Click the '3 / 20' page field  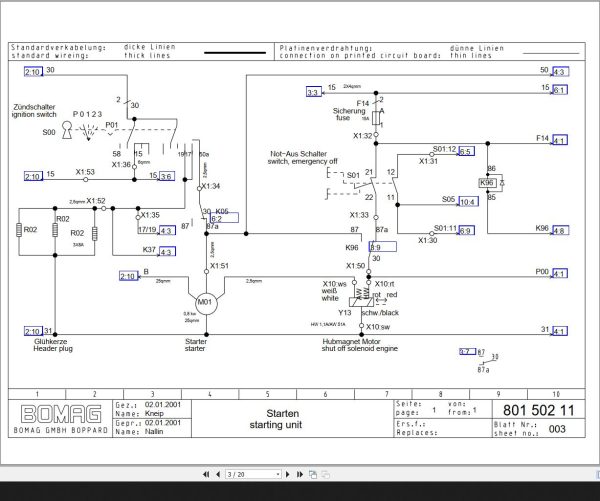pyautogui.click(x=251, y=475)
